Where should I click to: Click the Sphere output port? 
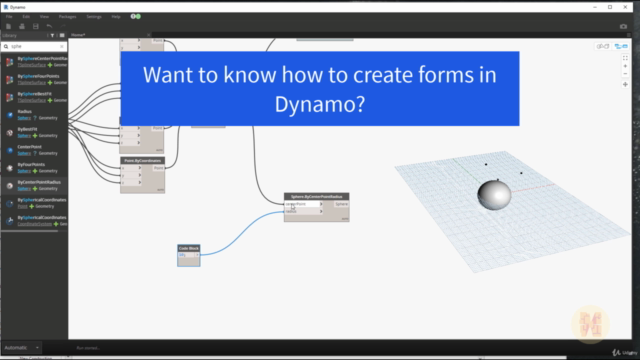click(x=341, y=204)
